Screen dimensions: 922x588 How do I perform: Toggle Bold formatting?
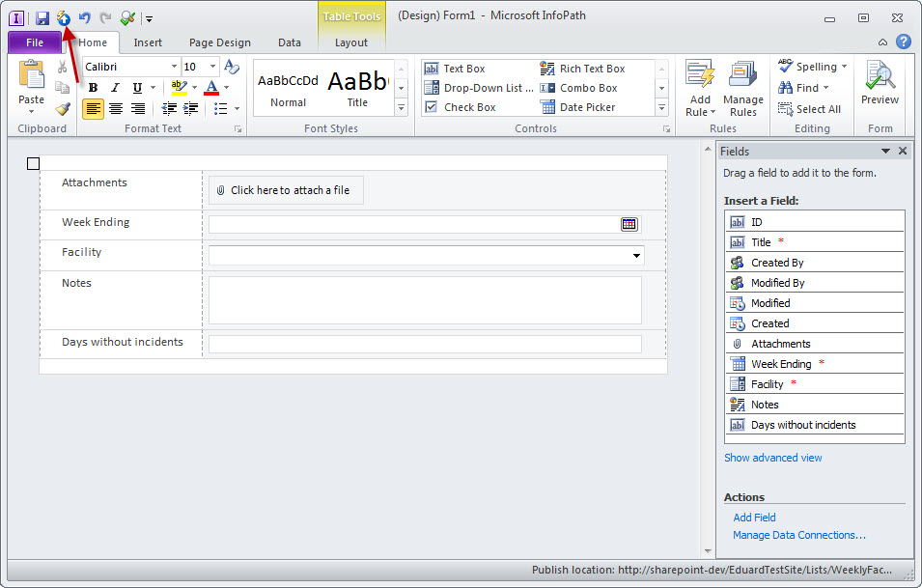tap(93, 88)
